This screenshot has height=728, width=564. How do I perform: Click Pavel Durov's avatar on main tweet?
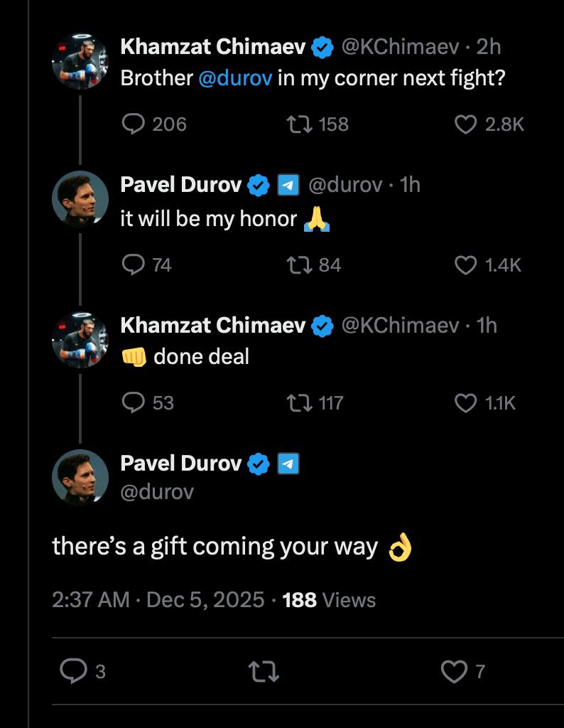[80, 477]
